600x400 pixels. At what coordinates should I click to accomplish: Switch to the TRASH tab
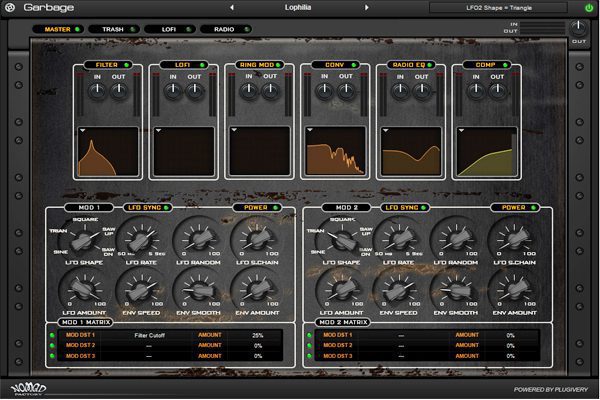[113, 29]
